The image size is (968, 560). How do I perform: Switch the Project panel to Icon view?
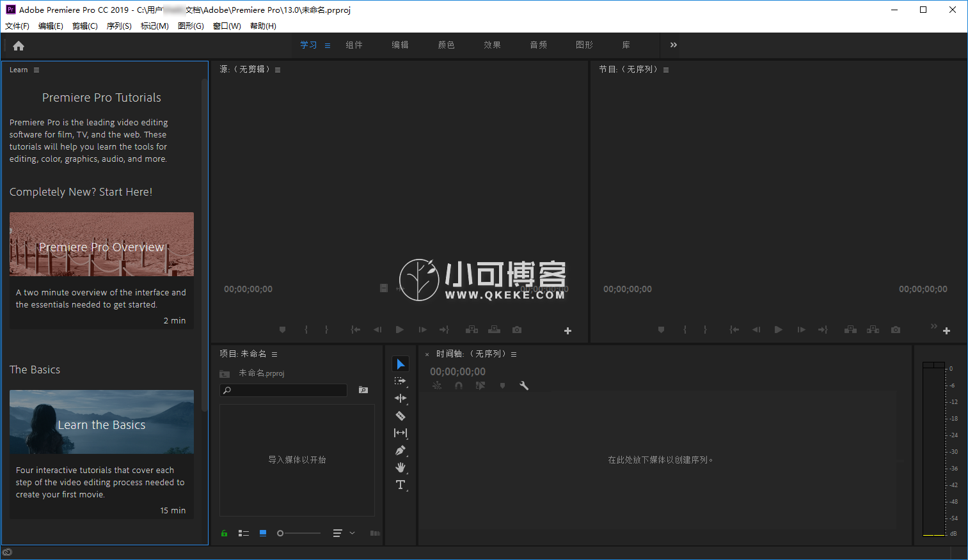click(x=263, y=533)
